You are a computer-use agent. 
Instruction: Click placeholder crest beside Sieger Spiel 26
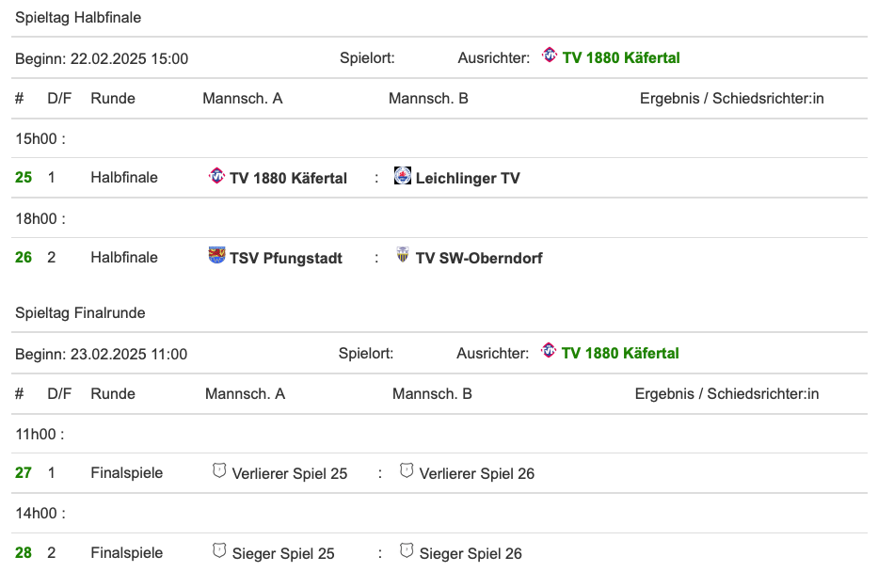point(407,550)
